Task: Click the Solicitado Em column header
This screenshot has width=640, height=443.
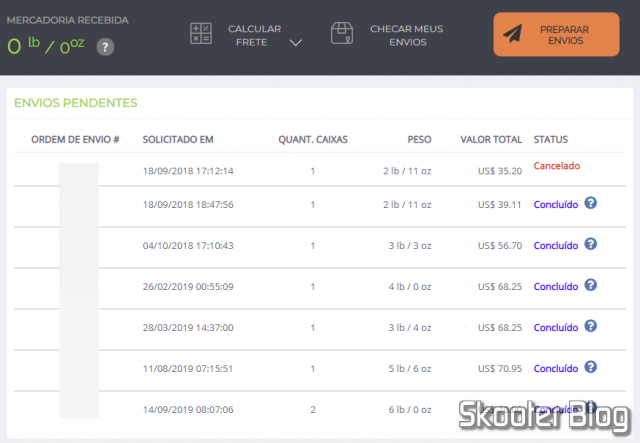Action: [178, 140]
